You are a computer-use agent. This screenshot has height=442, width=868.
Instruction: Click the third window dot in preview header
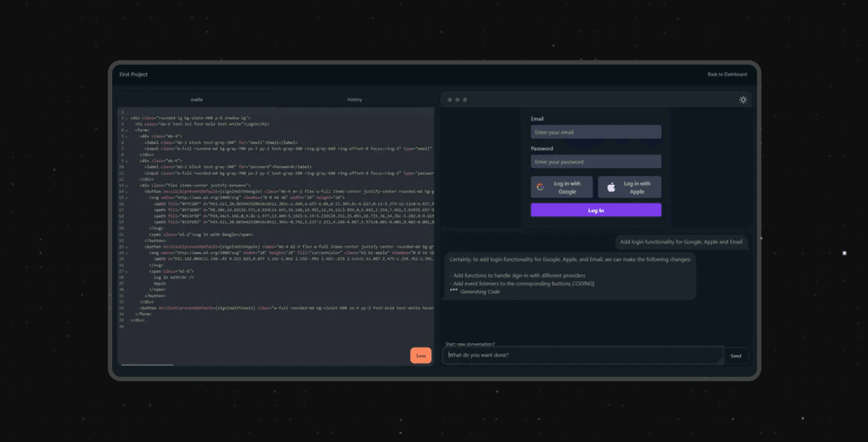coord(464,100)
